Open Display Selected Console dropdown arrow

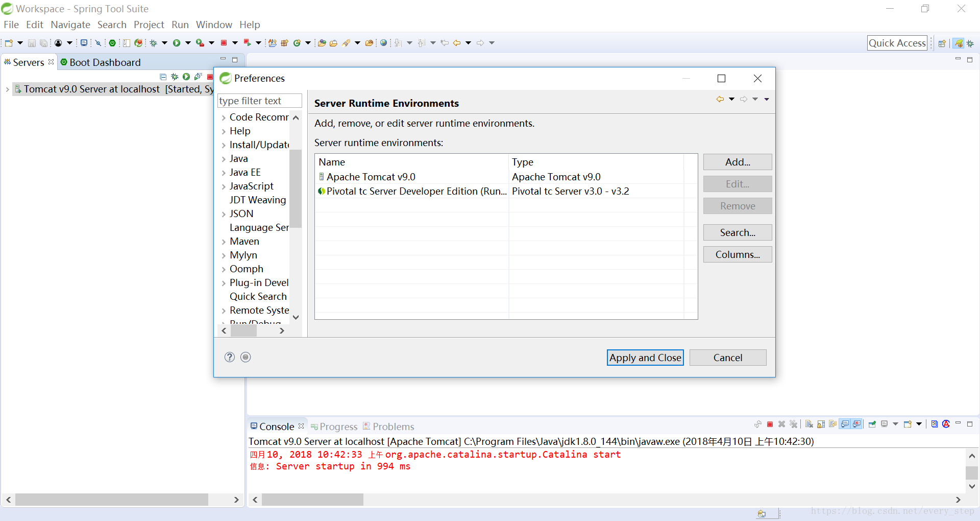(x=895, y=424)
